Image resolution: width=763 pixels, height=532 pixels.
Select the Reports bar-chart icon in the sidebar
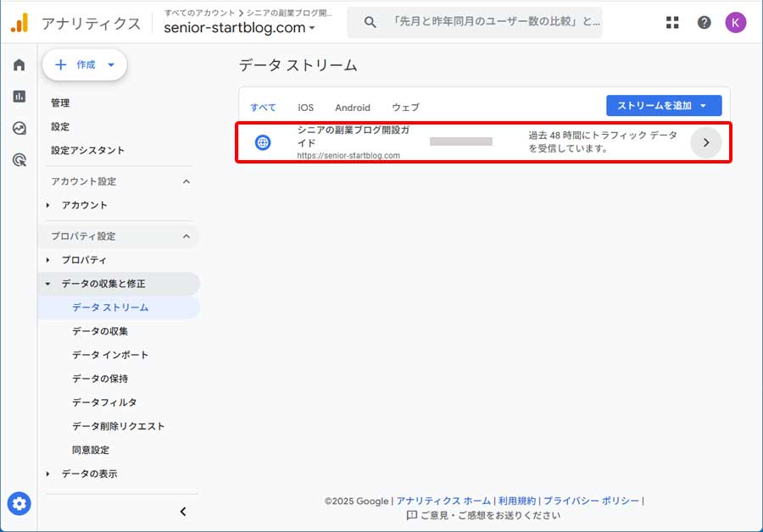19,97
